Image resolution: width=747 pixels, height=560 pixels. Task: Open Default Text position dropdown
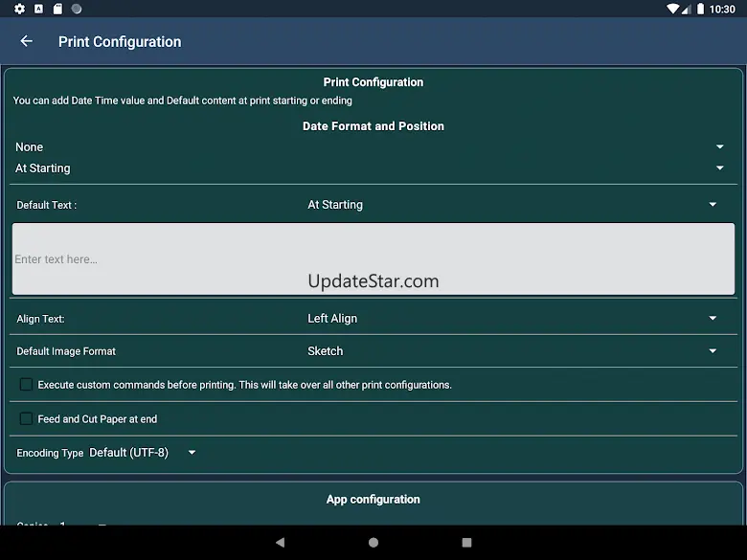click(512, 204)
